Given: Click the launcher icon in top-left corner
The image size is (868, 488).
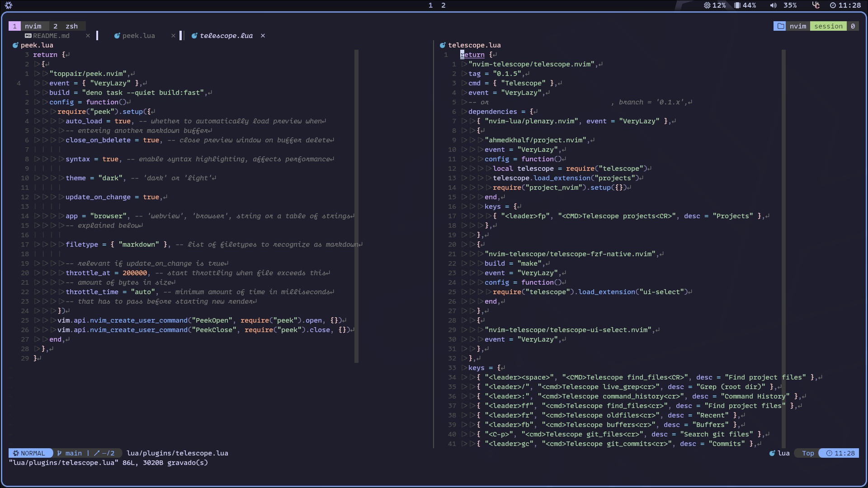Looking at the screenshot, I should coord(9,5).
